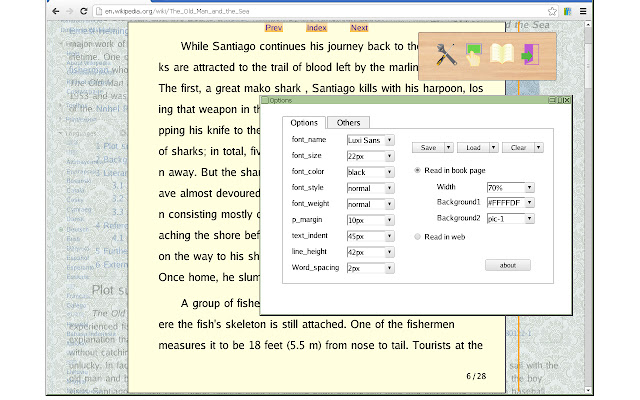Open the p_margin dropdown arrow

(x=389, y=220)
